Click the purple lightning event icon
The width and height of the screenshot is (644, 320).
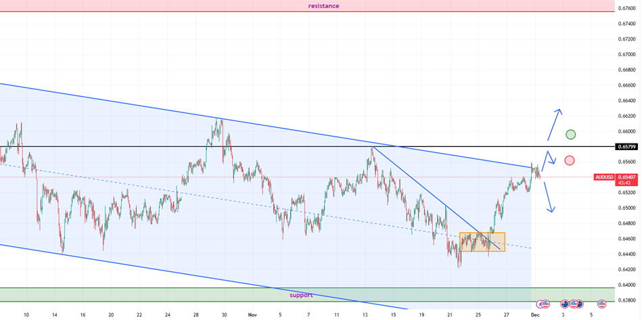tap(540, 304)
